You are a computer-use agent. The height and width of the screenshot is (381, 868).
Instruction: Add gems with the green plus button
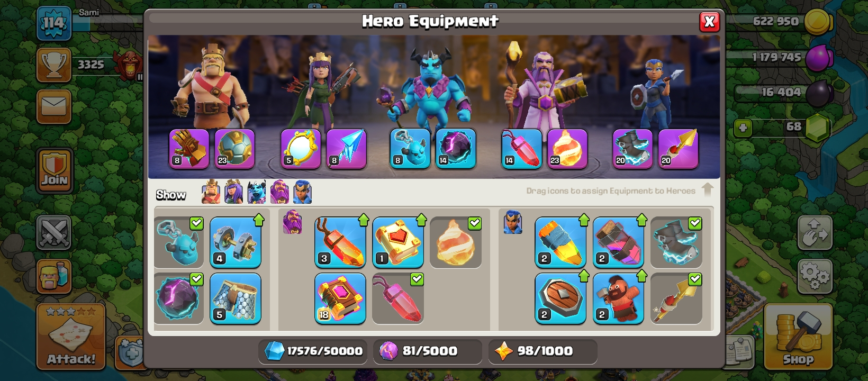[x=743, y=128]
